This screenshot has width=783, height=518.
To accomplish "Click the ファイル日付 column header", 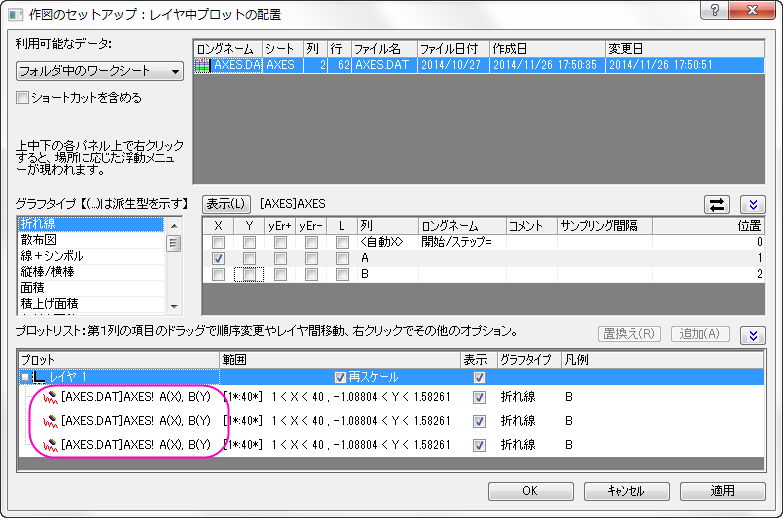I will (453, 49).
